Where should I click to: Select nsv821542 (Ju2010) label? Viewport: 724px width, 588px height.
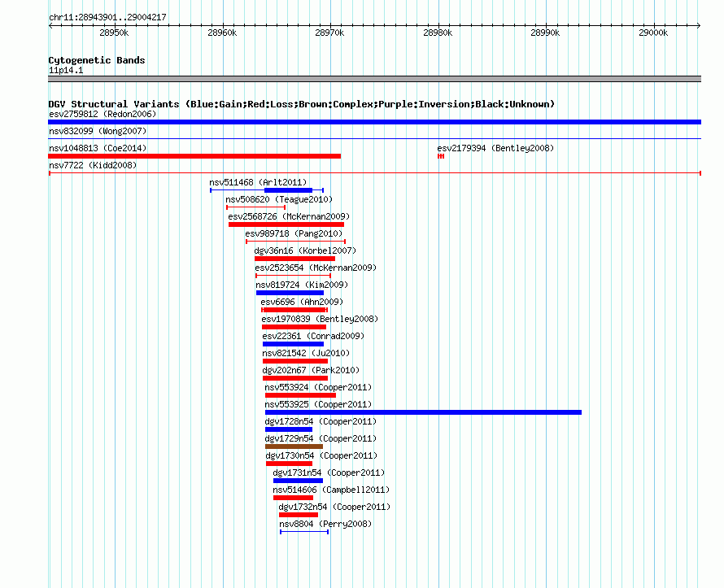click(306, 353)
